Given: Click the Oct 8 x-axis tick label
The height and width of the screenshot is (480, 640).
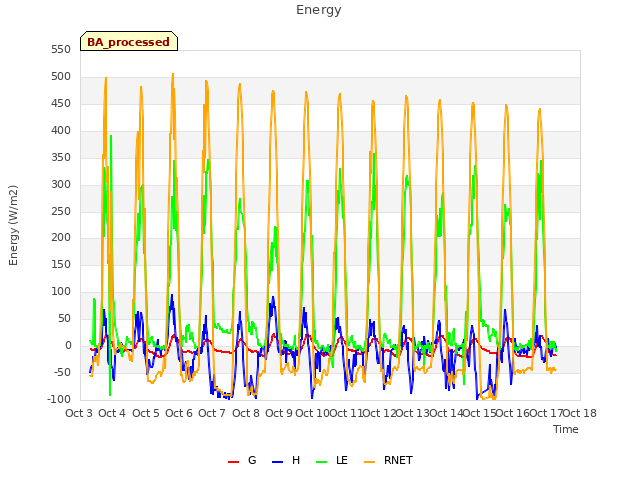Looking at the screenshot, I should [246, 413].
